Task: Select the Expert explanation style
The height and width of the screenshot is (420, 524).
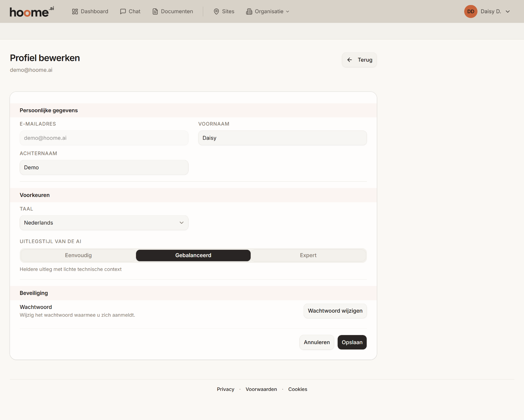Action: (308, 255)
